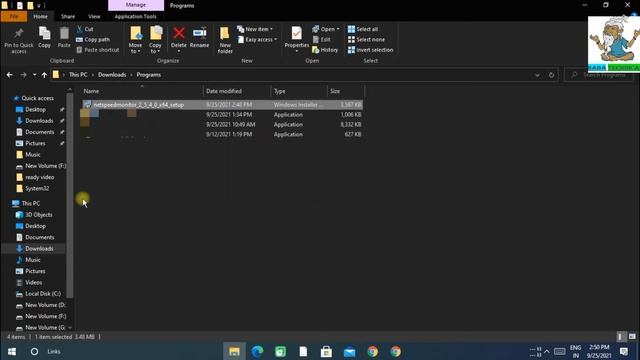This screenshot has height=360, width=640.
Task: Open 3D Objects folder
Action: coord(34,215)
